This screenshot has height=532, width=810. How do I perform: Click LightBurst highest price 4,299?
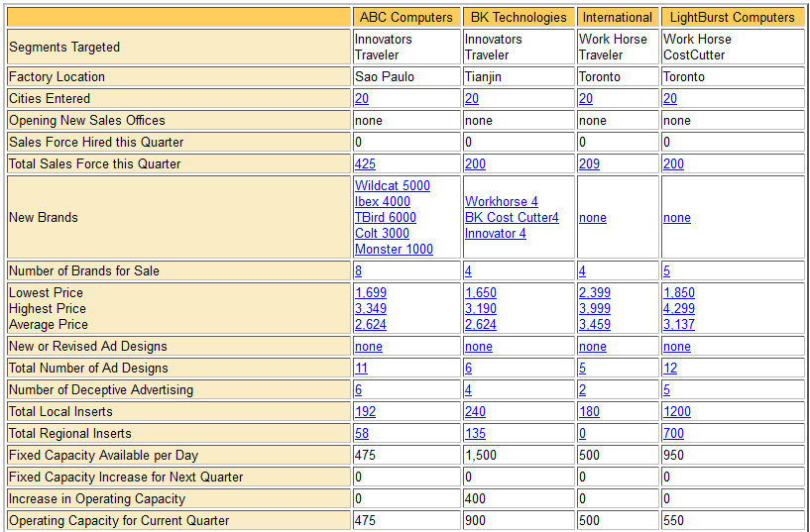[x=679, y=308]
